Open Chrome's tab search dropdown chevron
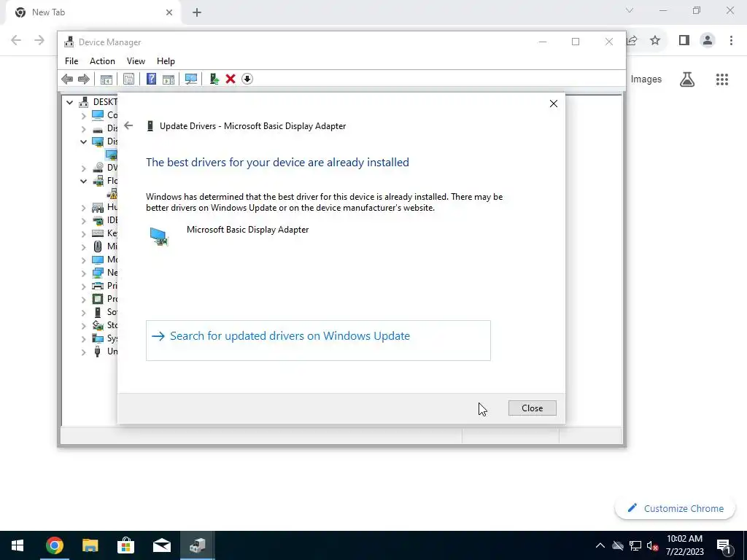The image size is (747, 560). [x=630, y=10]
